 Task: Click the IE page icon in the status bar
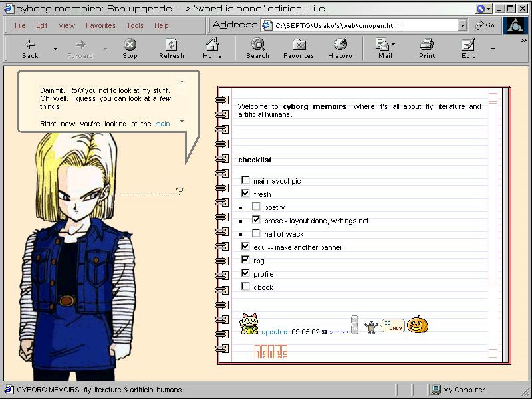coord(9,390)
